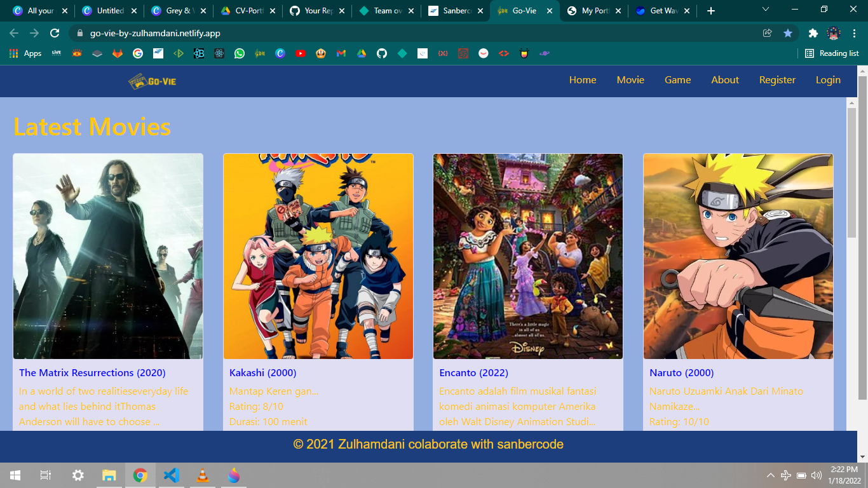
Task: Open the YouTube bookmark
Action: (301, 53)
